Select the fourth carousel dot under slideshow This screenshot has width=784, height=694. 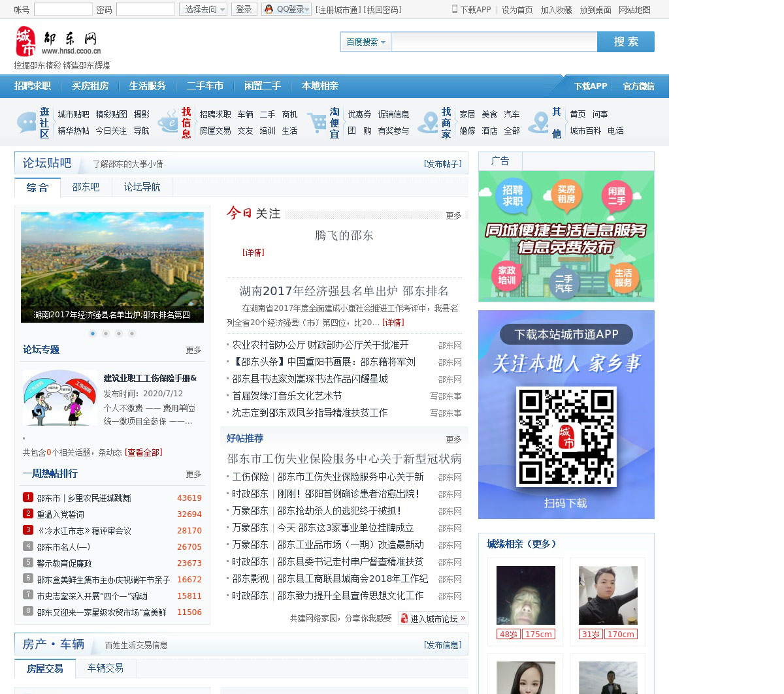point(132,334)
